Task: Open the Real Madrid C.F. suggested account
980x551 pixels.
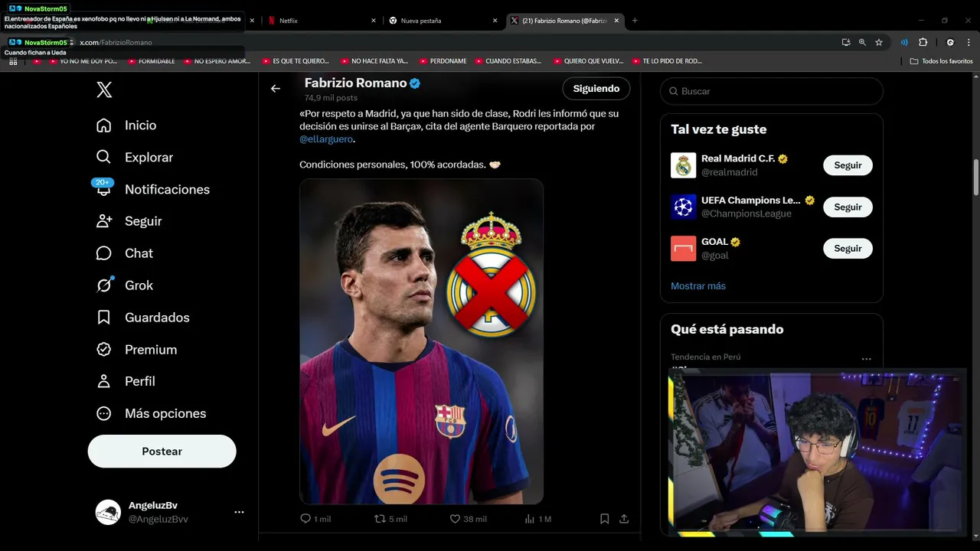Action: (x=739, y=165)
